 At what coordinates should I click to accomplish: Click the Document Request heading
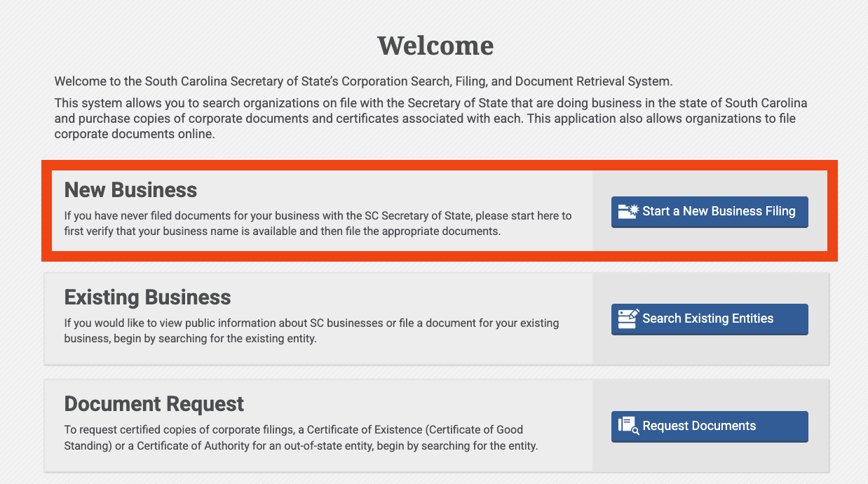[x=154, y=404]
